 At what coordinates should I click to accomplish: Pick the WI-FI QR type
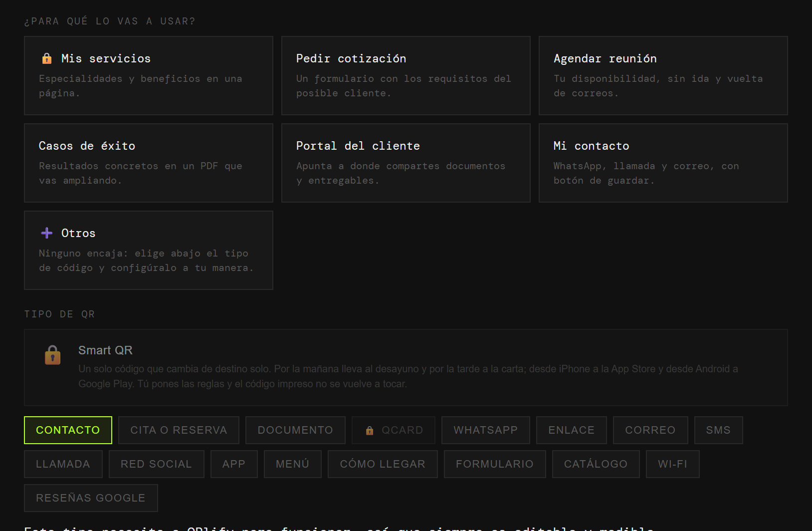[673, 464]
